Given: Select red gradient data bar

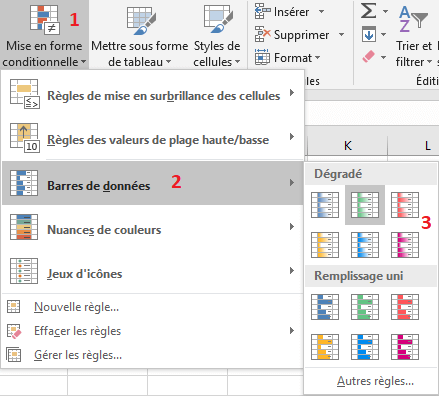Looking at the screenshot, I should (405, 205).
